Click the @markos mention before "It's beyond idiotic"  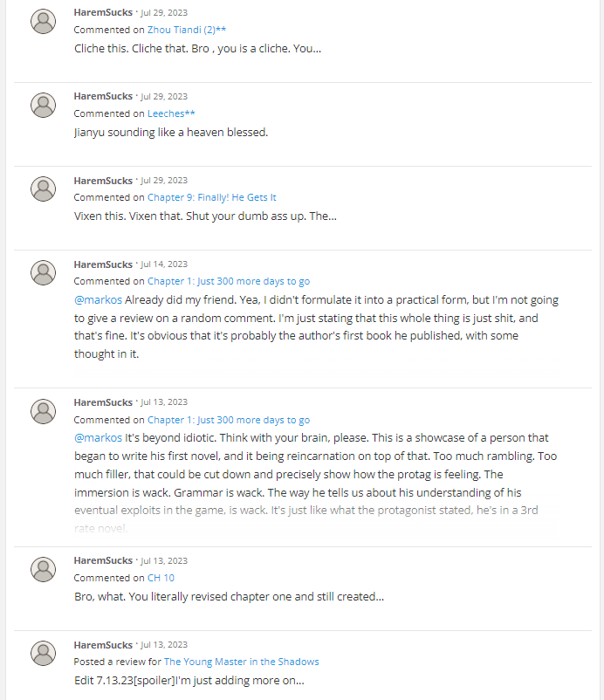98,437
